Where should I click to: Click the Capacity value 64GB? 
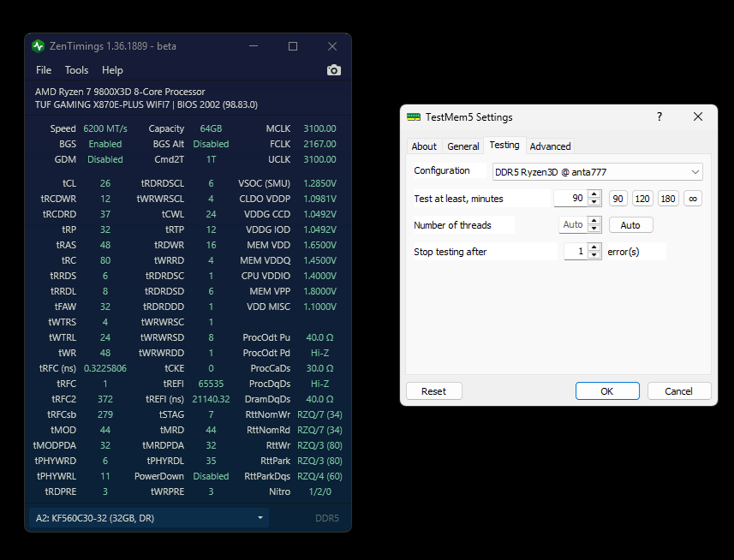coord(211,128)
